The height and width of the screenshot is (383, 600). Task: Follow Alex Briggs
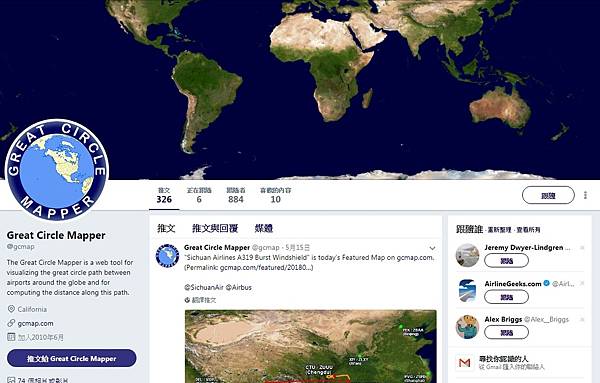pyautogui.click(x=506, y=333)
